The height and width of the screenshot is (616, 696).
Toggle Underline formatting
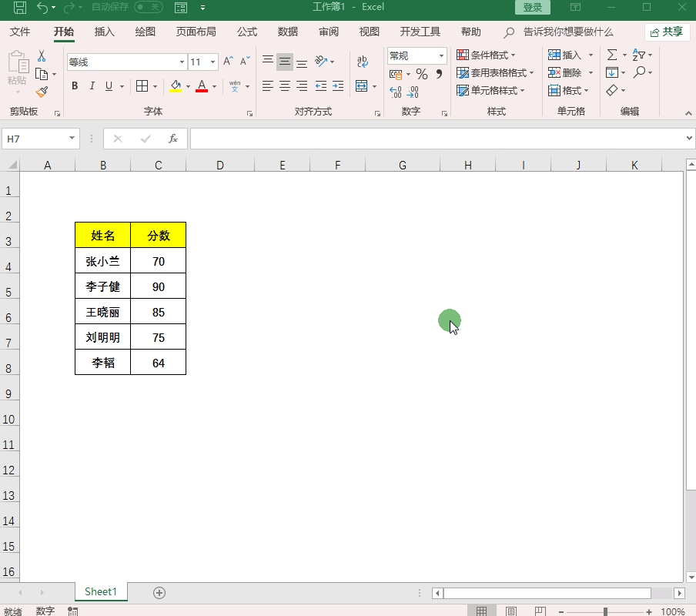pyautogui.click(x=109, y=85)
